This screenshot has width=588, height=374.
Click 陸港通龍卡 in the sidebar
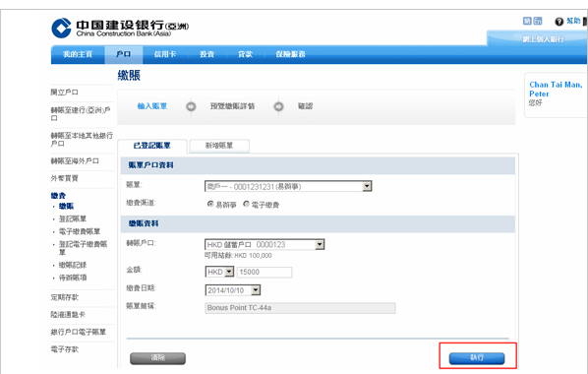pos(68,315)
